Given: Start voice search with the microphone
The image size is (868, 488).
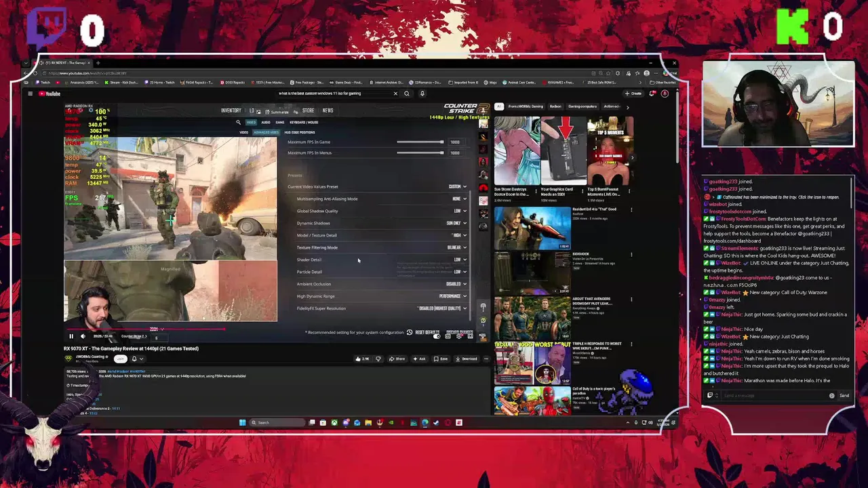Looking at the screenshot, I should (422, 94).
